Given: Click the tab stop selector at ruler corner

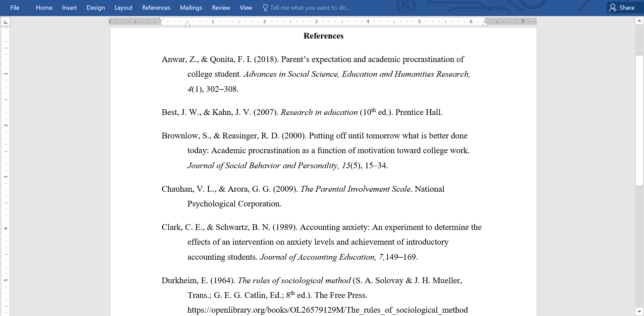Looking at the screenshot, I should 6,22.
